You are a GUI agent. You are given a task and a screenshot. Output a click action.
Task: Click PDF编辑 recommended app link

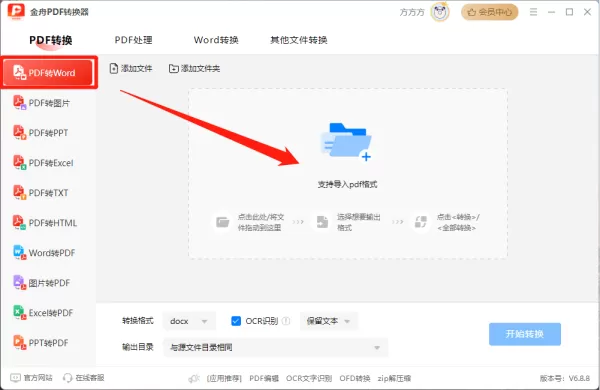[264, 379]
